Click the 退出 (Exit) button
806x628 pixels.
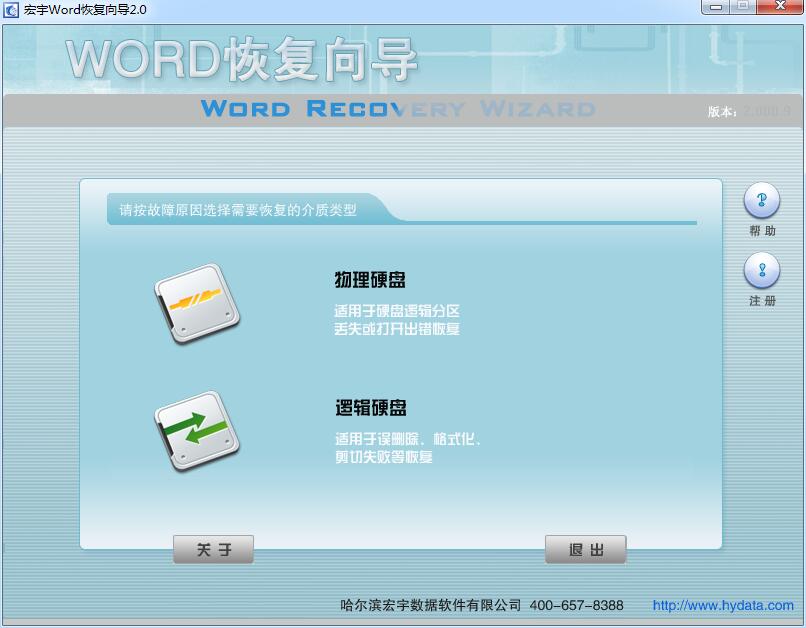click(585, 548)
